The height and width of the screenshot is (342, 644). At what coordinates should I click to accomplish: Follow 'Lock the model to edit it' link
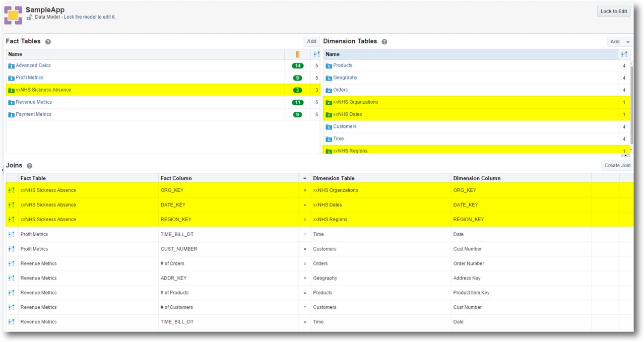point(90,17)
